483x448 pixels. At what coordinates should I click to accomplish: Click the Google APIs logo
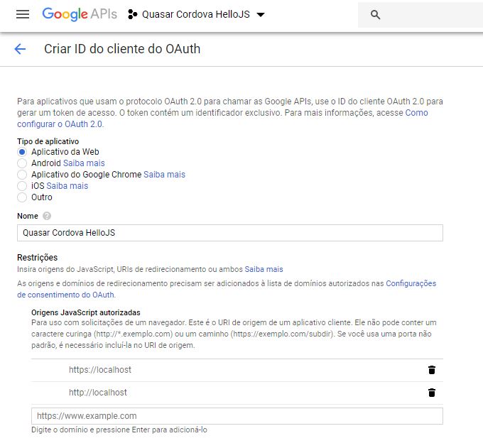pos(75,14)
